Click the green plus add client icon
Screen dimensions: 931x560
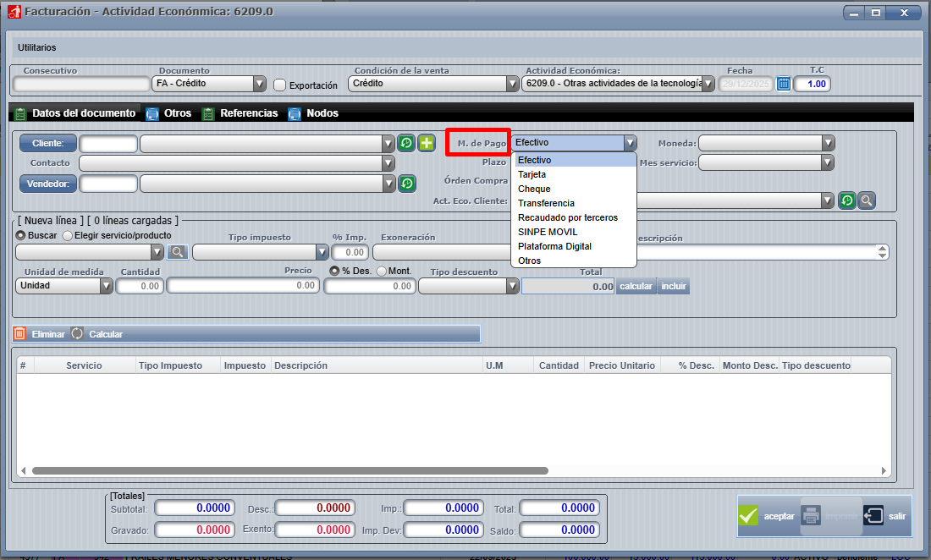tap(427, 143)
